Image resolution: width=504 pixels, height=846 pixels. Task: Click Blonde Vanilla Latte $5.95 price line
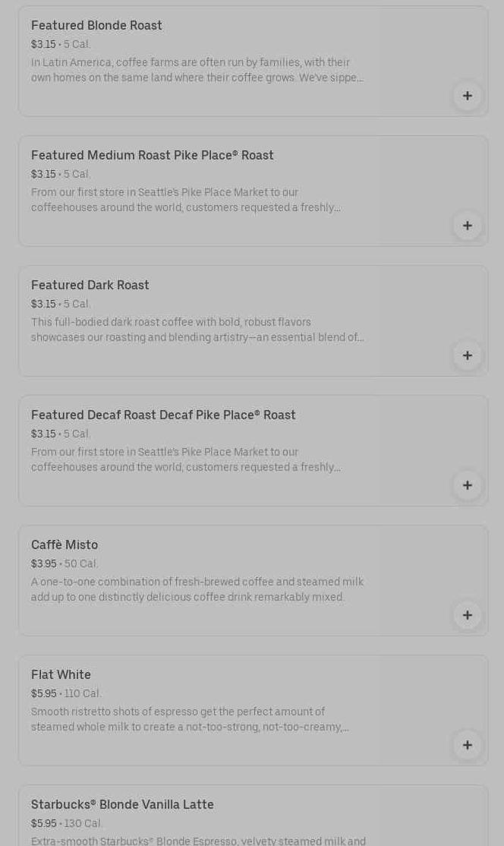pos(67,824)
